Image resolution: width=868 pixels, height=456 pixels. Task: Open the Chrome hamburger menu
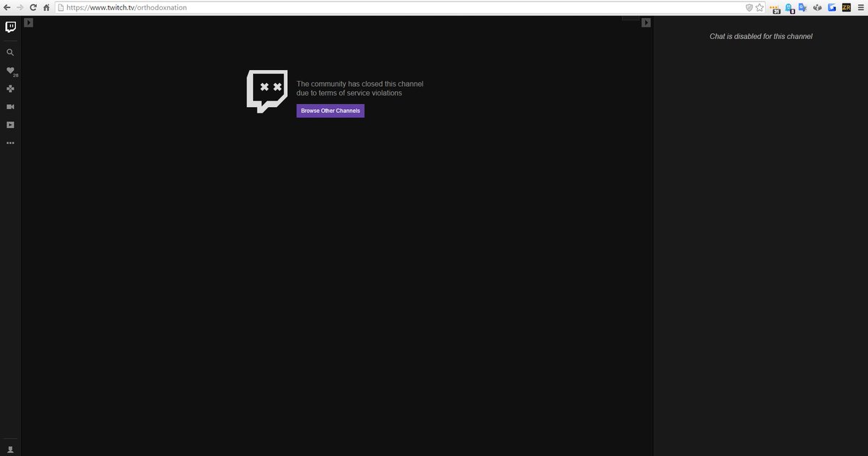coord(860,7)
